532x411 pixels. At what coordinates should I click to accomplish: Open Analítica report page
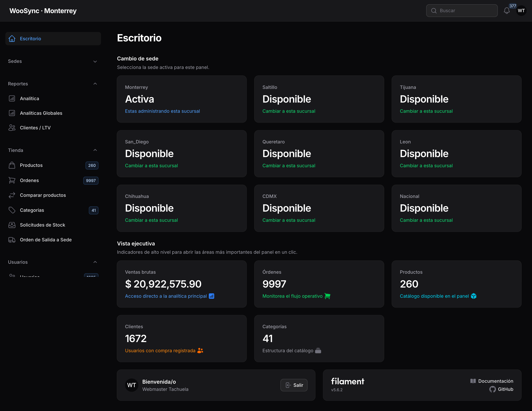pyautogui.click(x=53, y=98)
